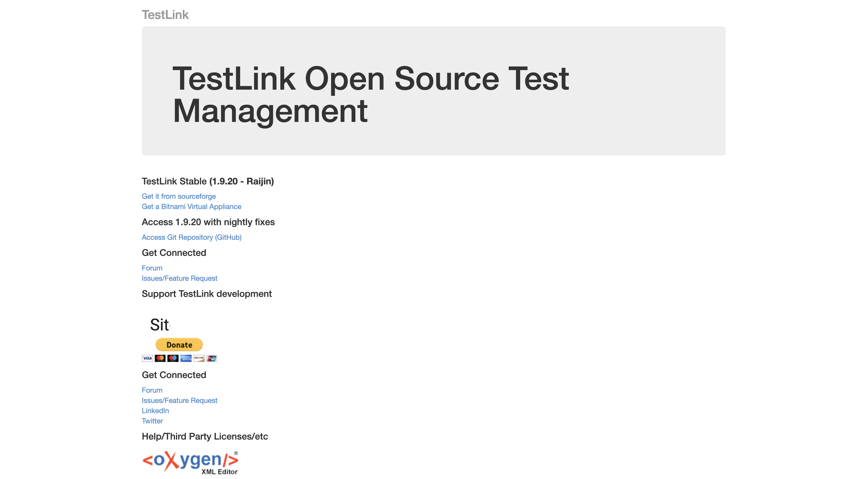Viewport: 868px width, 479px height.
Task: Select the Donate button
Action: (179, 344)
